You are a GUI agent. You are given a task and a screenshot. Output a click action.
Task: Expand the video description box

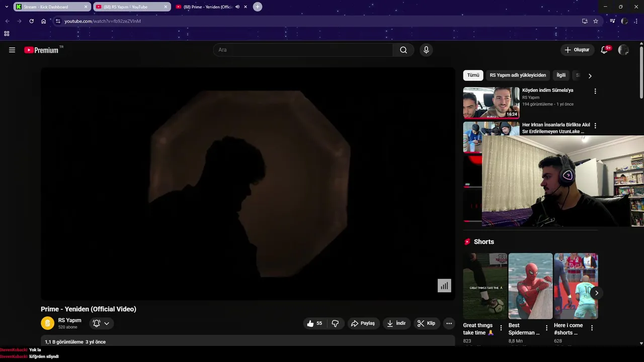click(248, 340)
